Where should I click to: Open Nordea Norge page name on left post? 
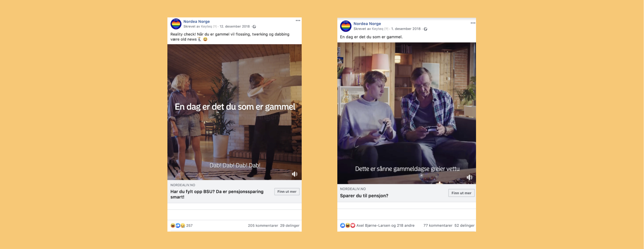coord(196,22)
